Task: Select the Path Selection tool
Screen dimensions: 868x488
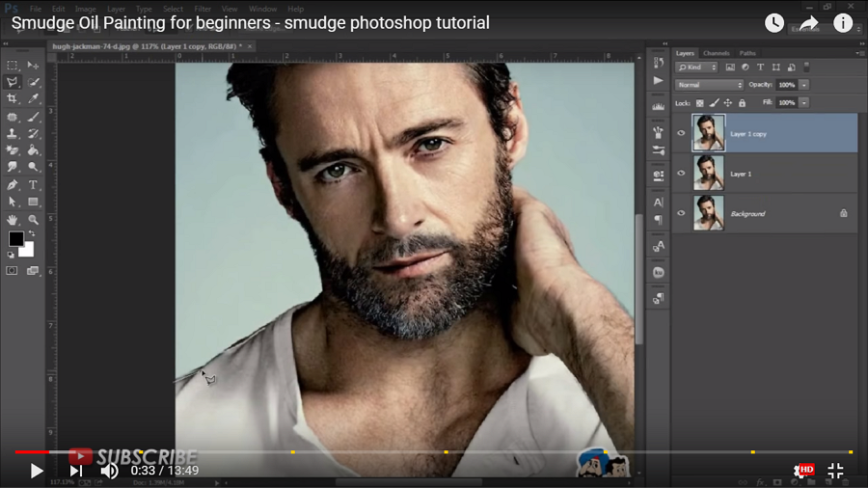Action: point(12,202)
